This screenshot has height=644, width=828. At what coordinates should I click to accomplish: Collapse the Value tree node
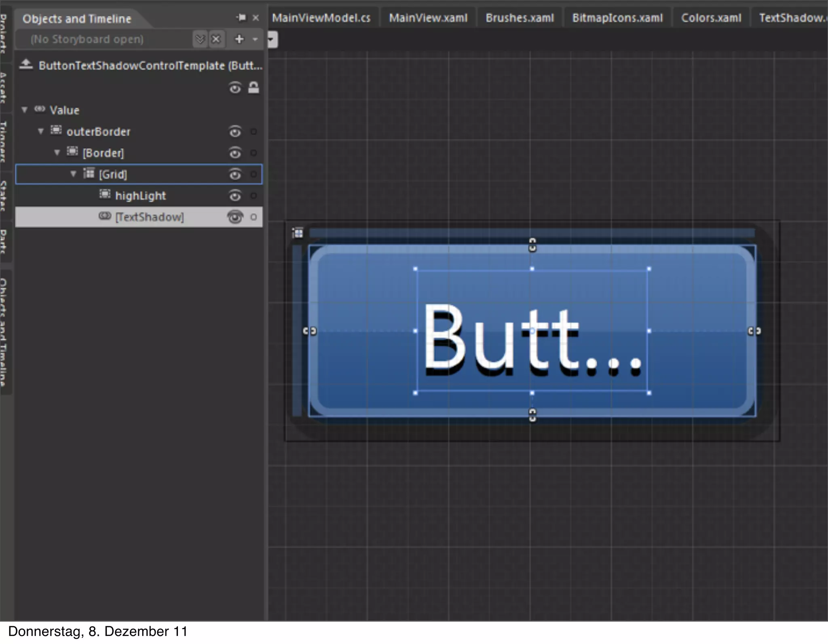(25, 110)
